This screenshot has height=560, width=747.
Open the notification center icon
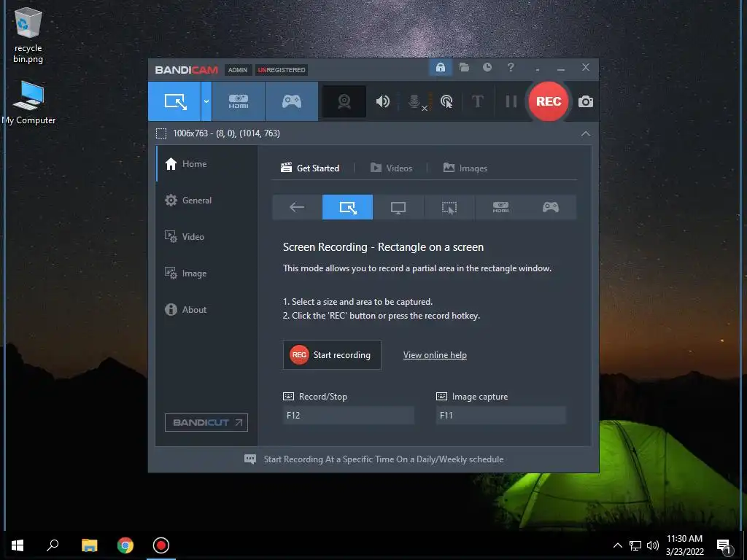pos(724,545)
